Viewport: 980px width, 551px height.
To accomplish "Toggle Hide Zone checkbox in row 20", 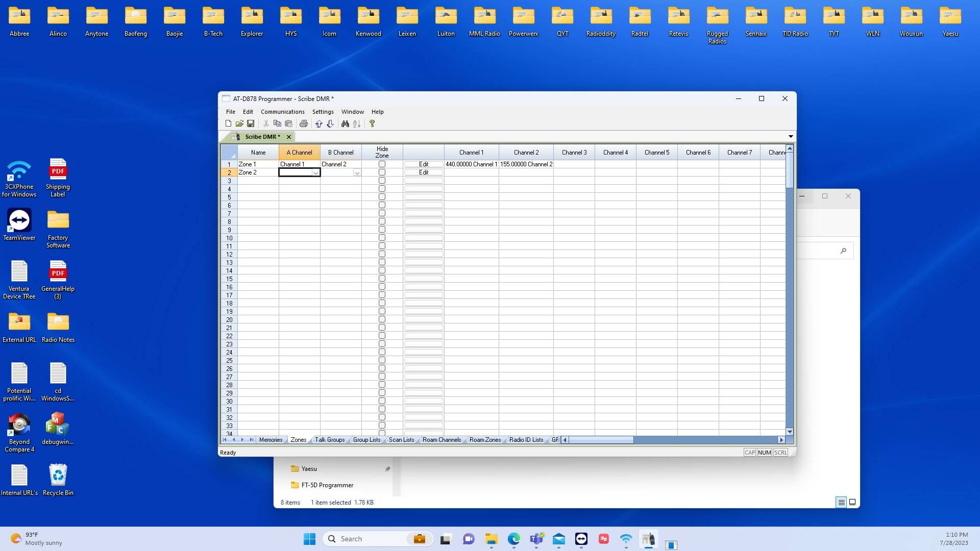I will (x=382, y=319).
